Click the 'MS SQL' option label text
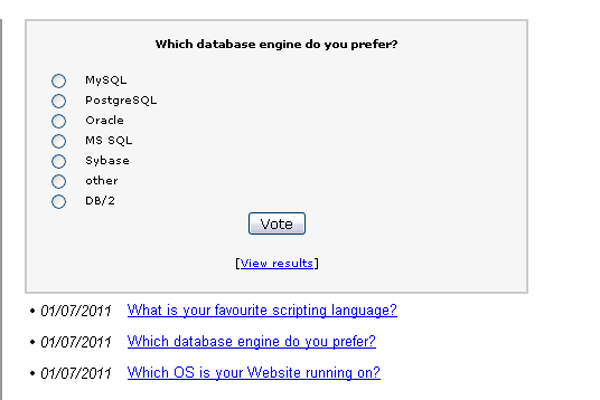The image size is (600, 400). point(108,141)
